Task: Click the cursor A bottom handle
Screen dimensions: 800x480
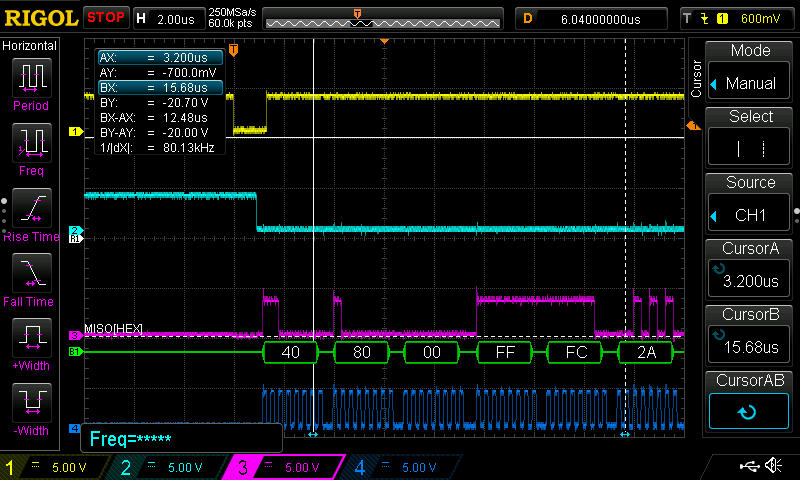Action: click(x=313, y=435)
